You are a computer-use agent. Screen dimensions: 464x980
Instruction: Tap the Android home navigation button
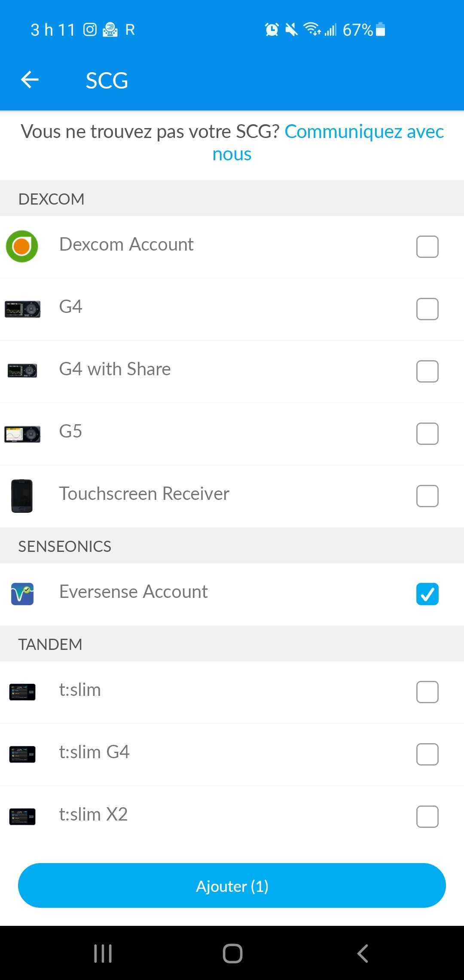232,953
